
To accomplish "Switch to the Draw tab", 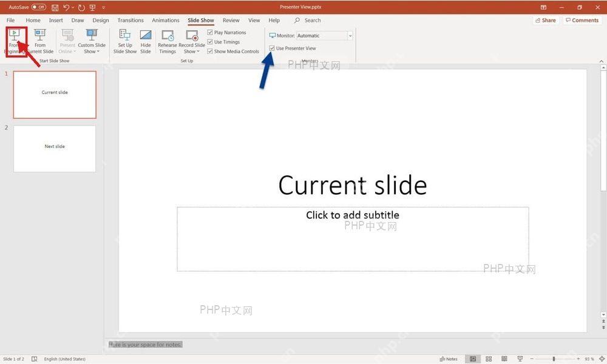I will pos(78,20).
